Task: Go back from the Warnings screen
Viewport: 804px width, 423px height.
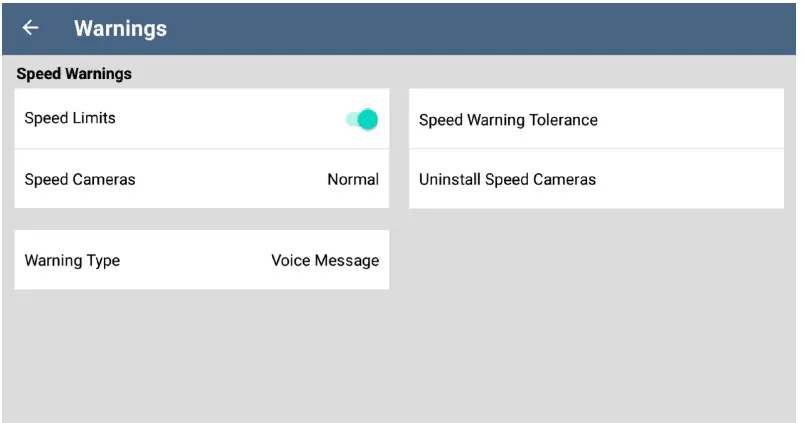Action: pyautogui.click(x=31, y=28)
